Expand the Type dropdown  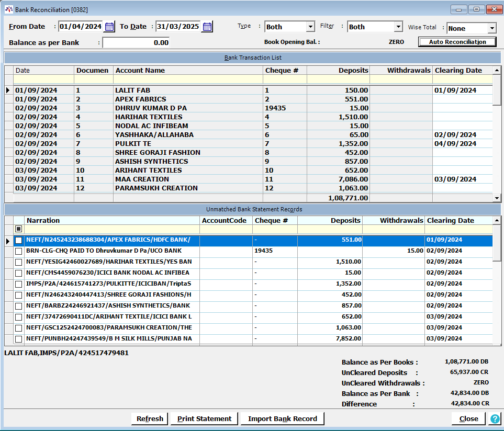tap(310, 27)
